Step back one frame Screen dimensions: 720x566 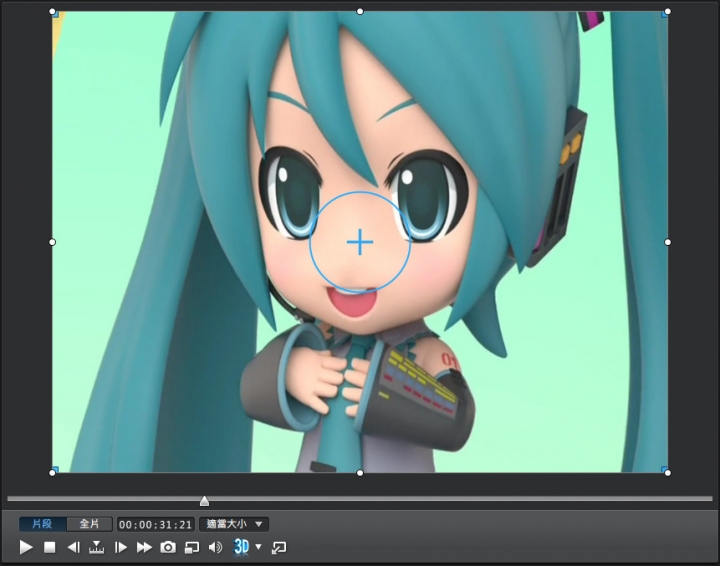tap(73, 547)
